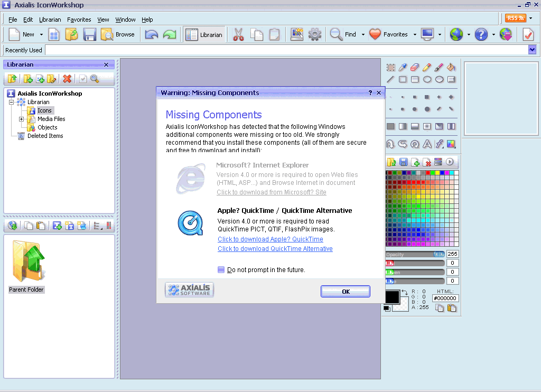
Task: Click the scissors Cut icon in main toolbar
Action: (x=238, y=34)
